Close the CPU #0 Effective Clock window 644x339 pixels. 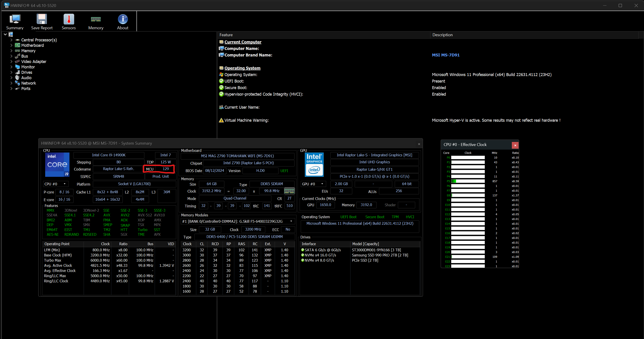pyautogui.click(x=515, y=145)
